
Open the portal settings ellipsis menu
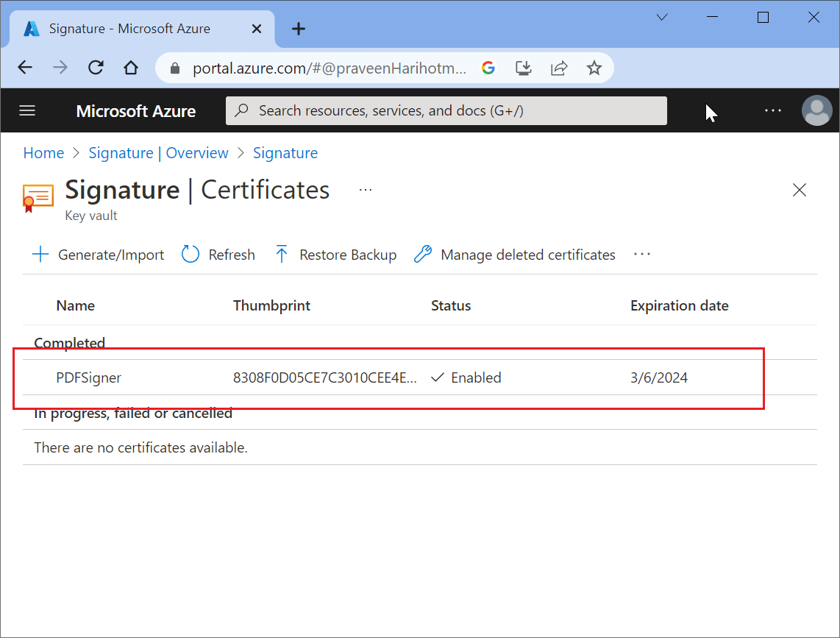(x=772, y=110)
